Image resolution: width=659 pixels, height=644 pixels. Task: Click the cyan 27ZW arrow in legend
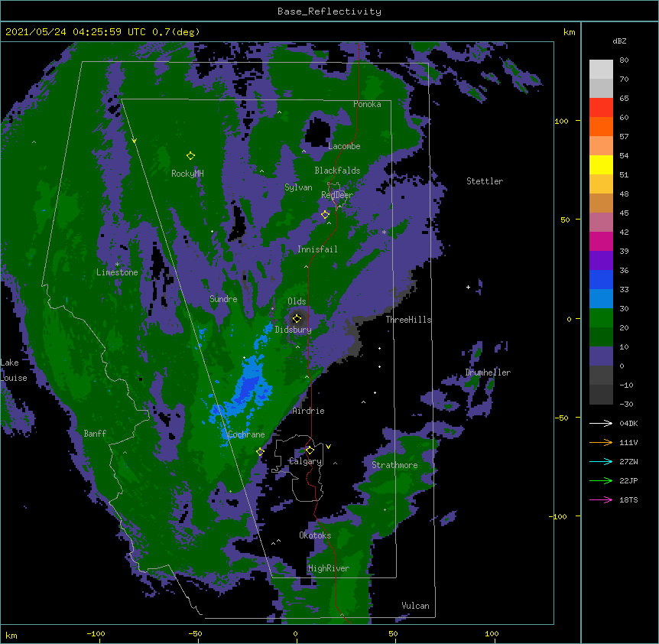(x=601, y=461)
